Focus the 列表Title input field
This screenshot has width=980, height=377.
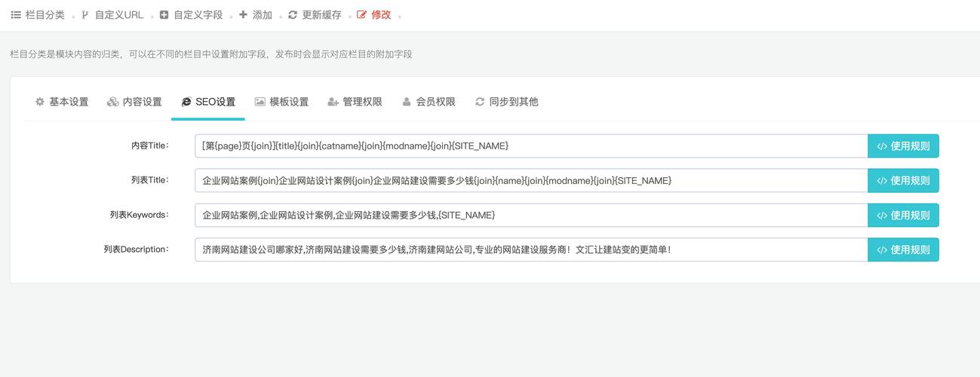point(532,181)
